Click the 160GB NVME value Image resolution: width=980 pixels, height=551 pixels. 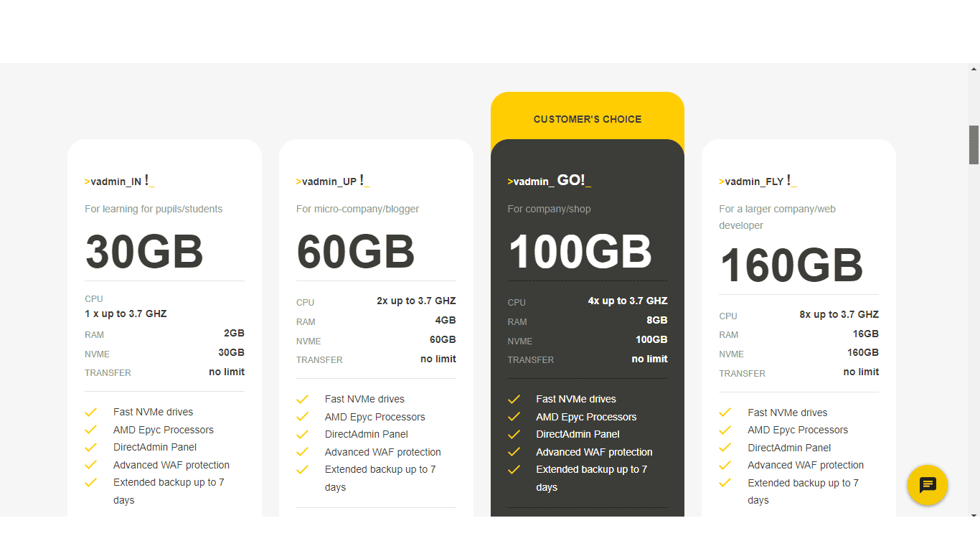(863, 352)
